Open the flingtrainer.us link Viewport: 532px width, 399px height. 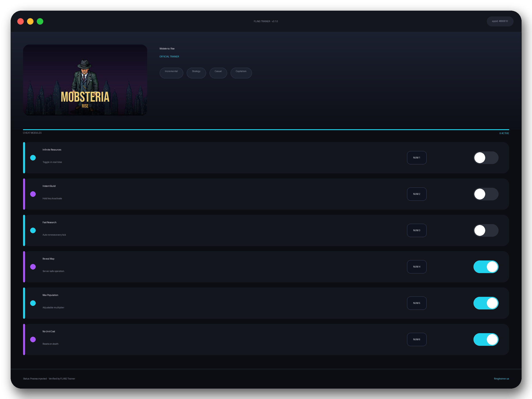tap(501, 379)
